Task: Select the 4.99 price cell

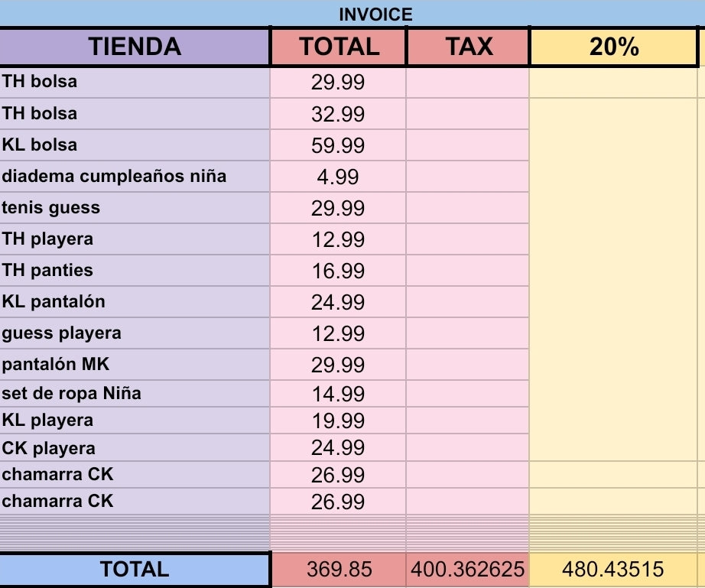Action: click(x=338, y=177)
